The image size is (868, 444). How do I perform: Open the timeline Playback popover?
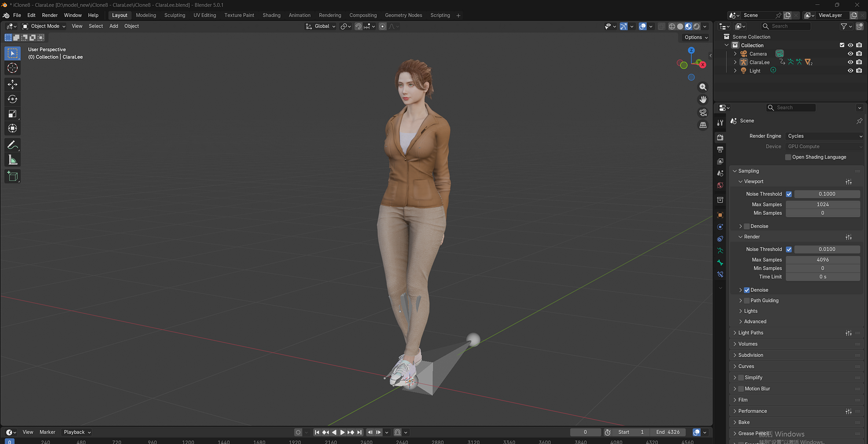coord(77,432)
